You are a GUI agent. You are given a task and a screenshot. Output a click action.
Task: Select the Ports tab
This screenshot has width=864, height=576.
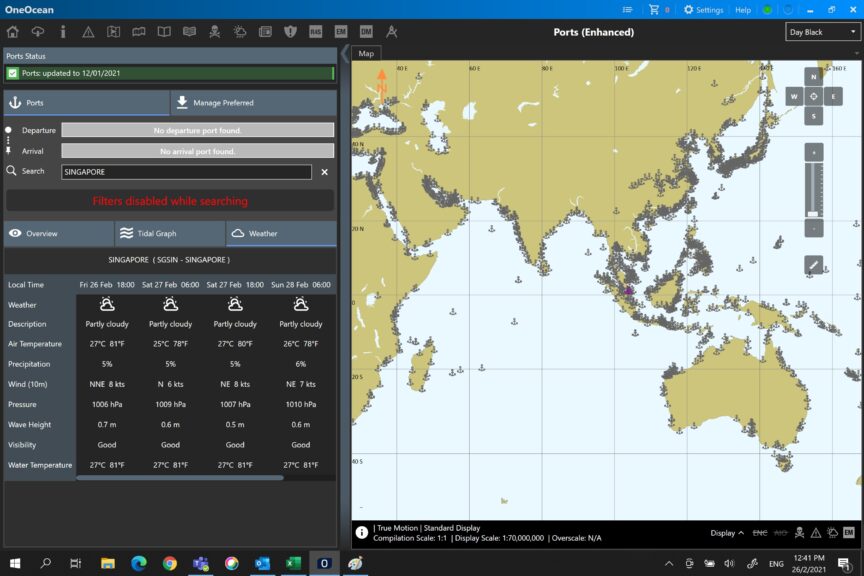(87, 103)
